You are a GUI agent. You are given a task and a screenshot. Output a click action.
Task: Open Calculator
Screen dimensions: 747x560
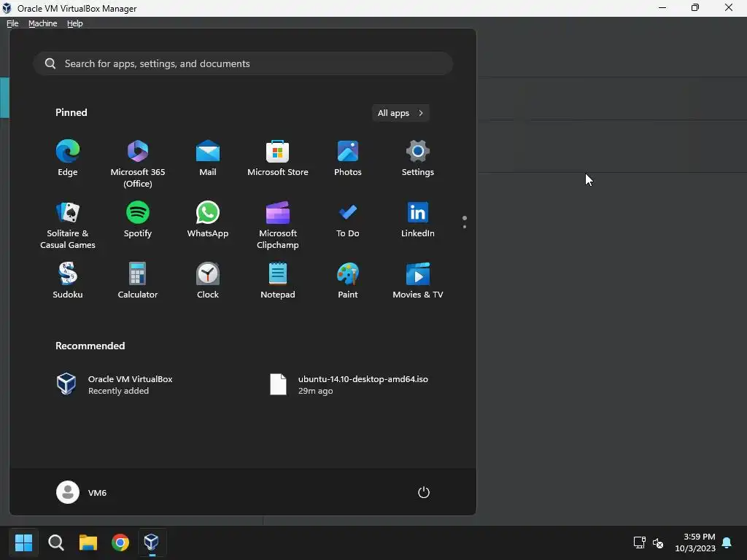[x=138, y=281]
